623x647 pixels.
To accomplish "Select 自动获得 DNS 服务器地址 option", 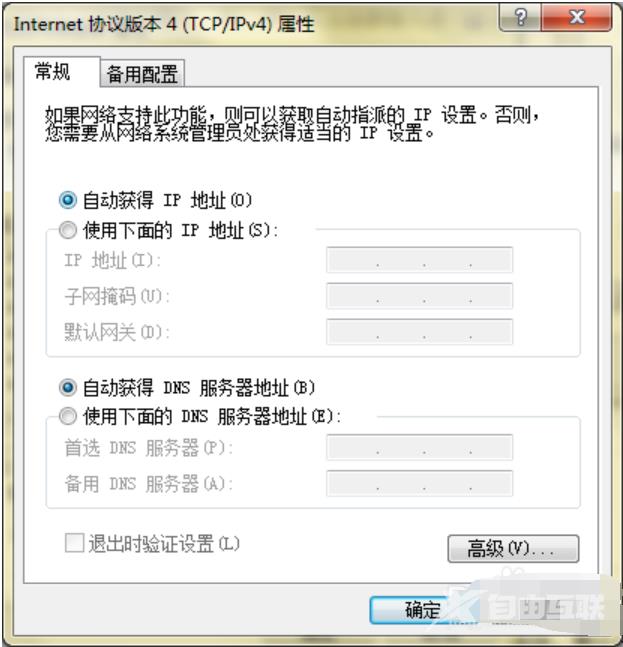I will tap(68, 387).
